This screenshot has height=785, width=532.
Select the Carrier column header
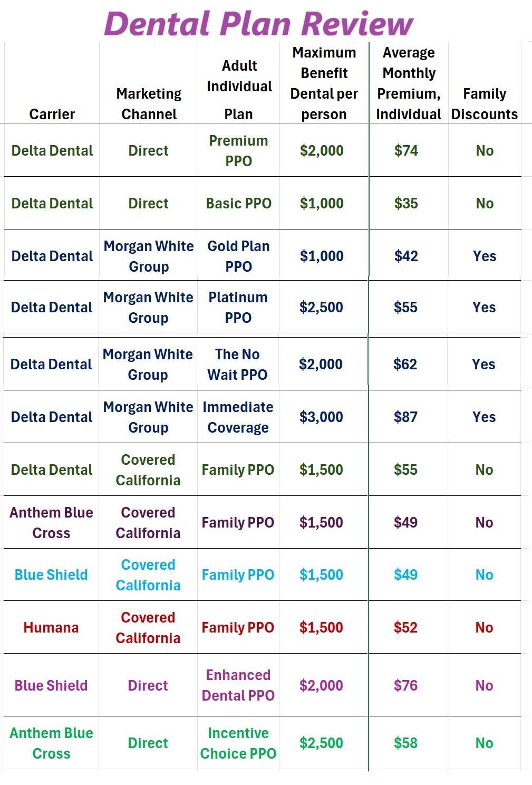52,114
